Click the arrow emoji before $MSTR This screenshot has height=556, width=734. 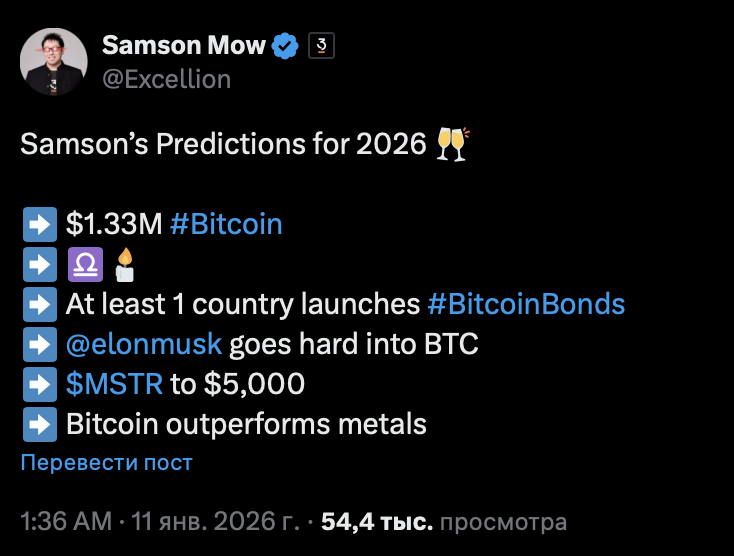(38, 384)
